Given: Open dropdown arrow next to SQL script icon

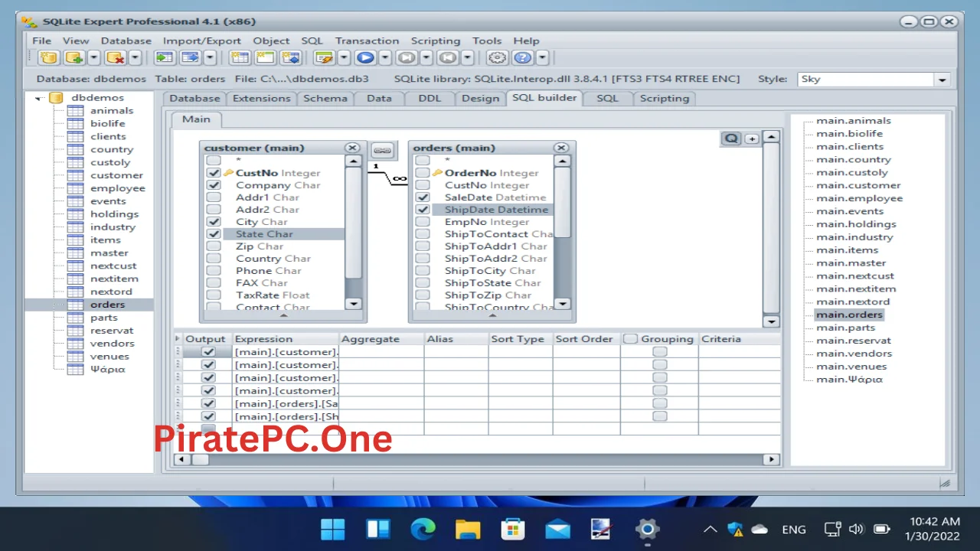Looking at the screenshot, I should pos(344,57).
